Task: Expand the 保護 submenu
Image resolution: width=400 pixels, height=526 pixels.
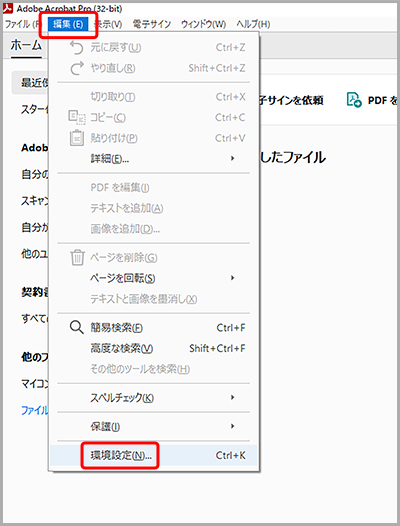Action: coord(232,426)
